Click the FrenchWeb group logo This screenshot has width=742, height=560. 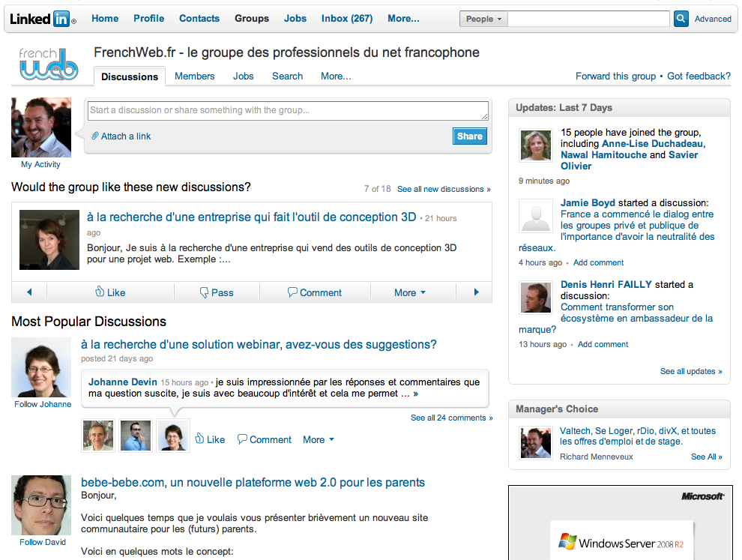(48, 64)
